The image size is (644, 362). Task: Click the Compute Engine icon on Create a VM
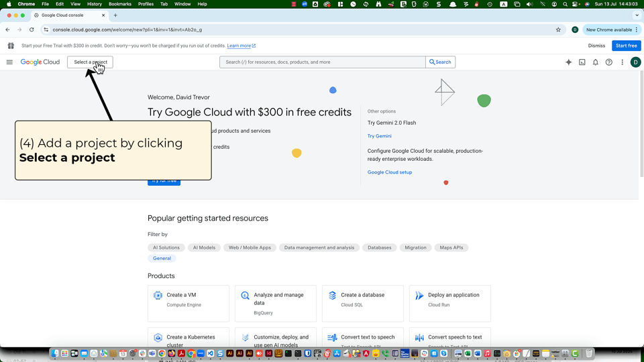click(158, 296)
